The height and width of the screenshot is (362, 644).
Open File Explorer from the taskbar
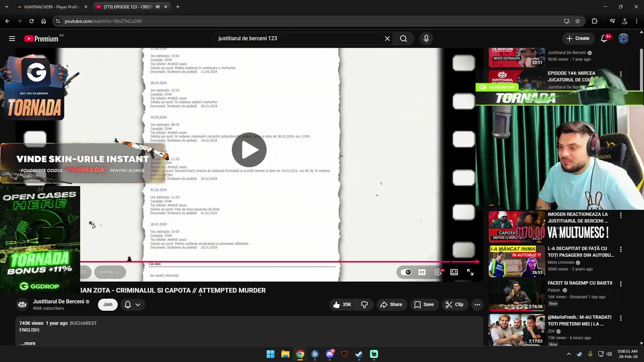[285, 354]
